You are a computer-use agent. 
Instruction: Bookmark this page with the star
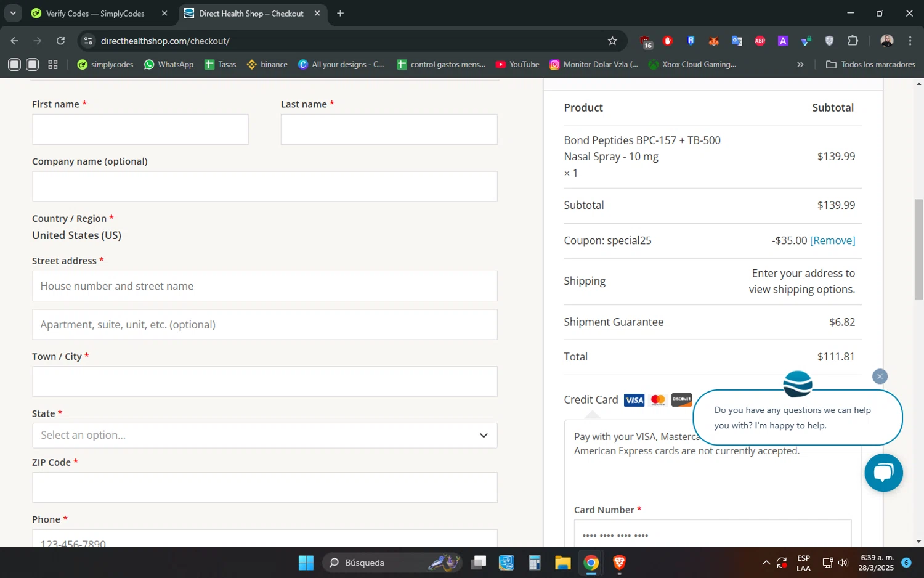click(612, 41)
